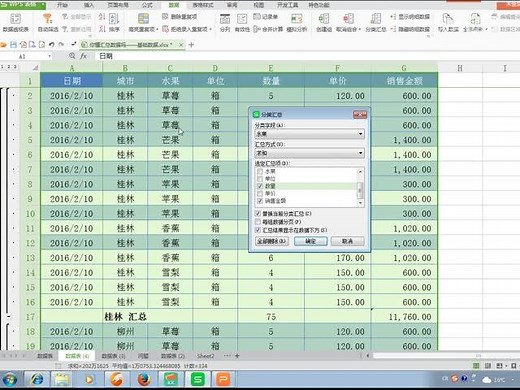Open the 公式 ribbon tab
Screen dimensions: 520x390
(x=147, y=5)
